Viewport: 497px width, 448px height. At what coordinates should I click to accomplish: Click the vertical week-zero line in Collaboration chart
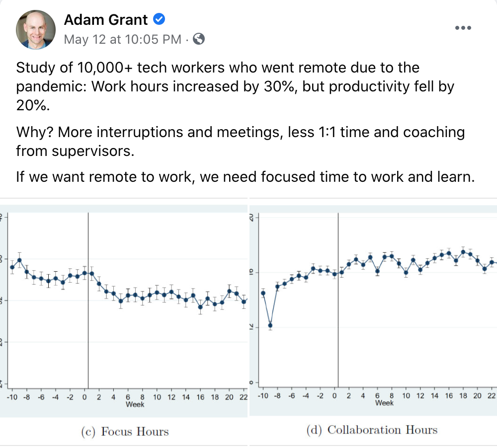[x=338, y=300]
